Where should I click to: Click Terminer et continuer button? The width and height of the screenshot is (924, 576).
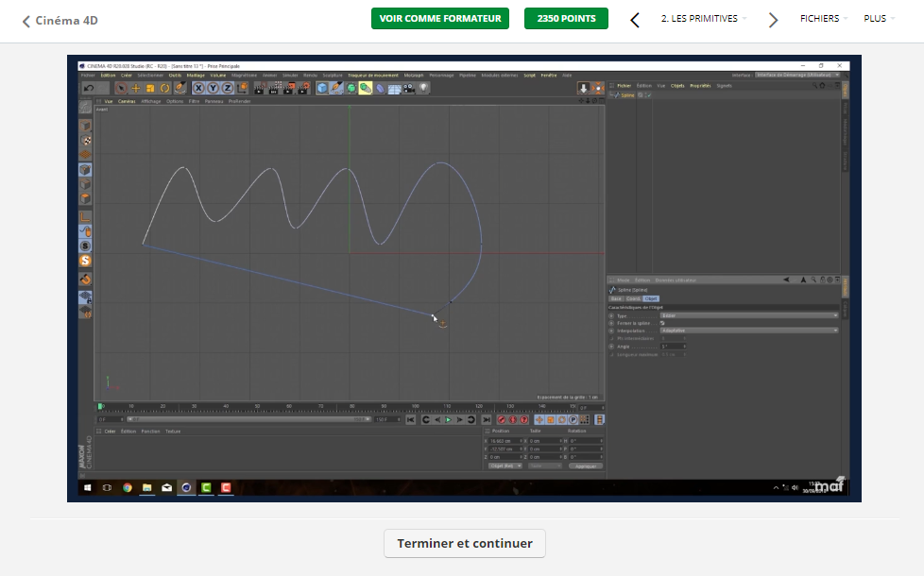point(464,543)
